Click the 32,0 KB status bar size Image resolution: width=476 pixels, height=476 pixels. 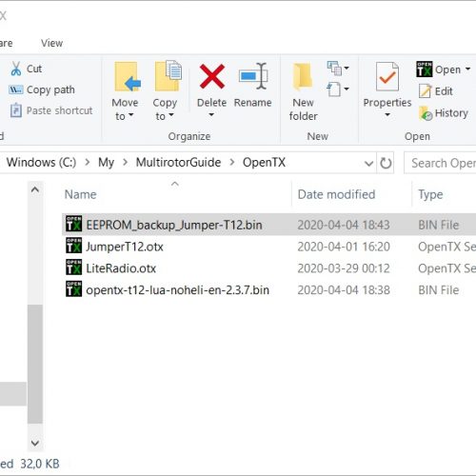[x=40, y=464]
